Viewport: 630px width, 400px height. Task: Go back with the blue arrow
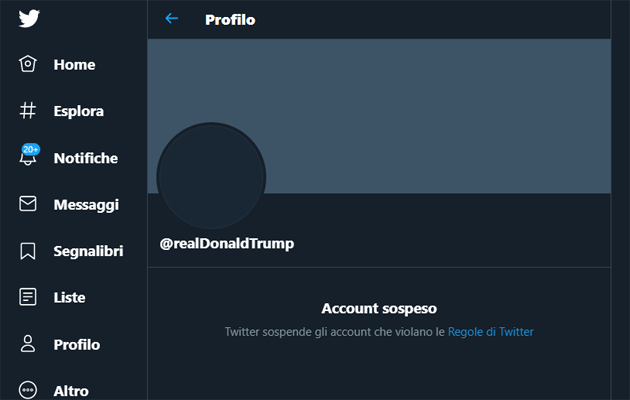[172, 19]
